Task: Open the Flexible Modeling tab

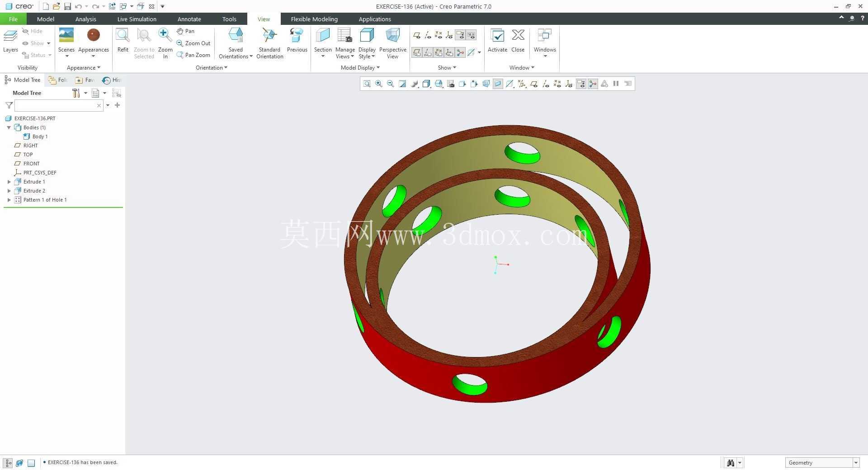Action: coord(314,19)
